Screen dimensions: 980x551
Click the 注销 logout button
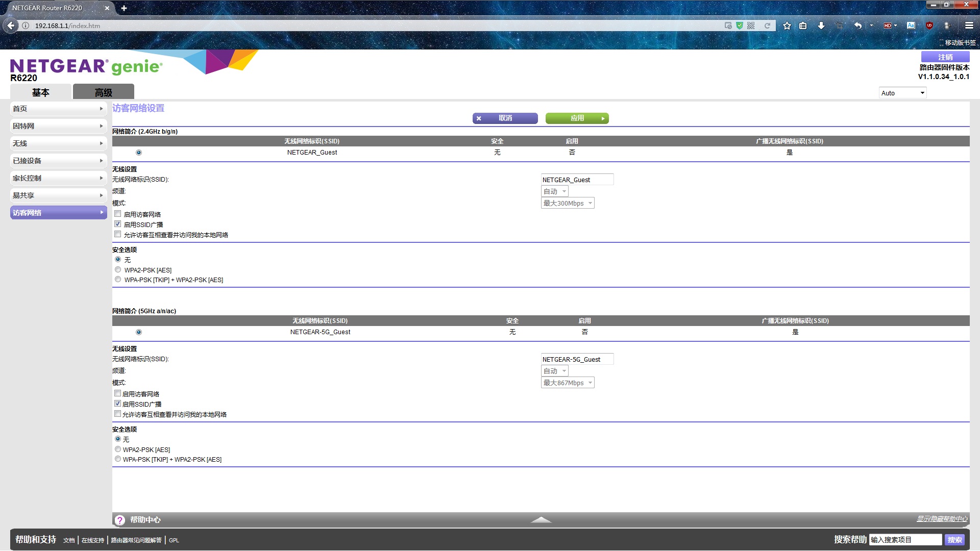point(945,57)
